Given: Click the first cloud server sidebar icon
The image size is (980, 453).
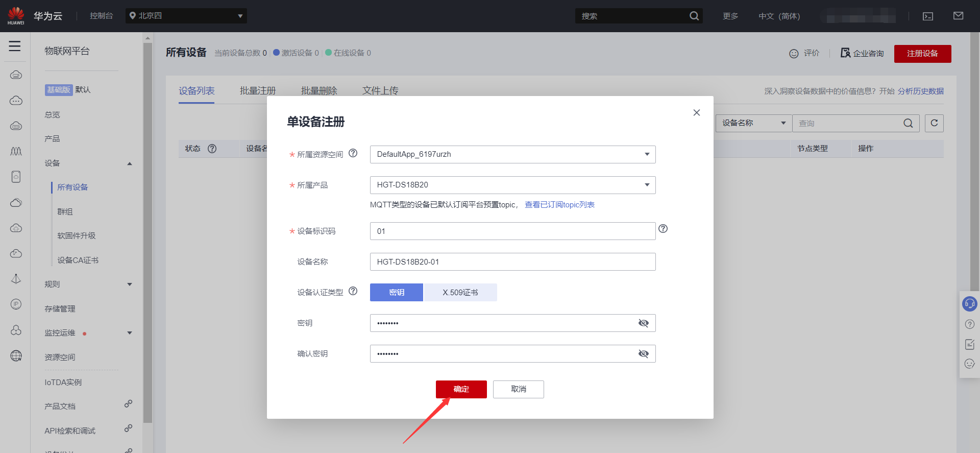Looking at the screenshot, I should pos(16,75).
